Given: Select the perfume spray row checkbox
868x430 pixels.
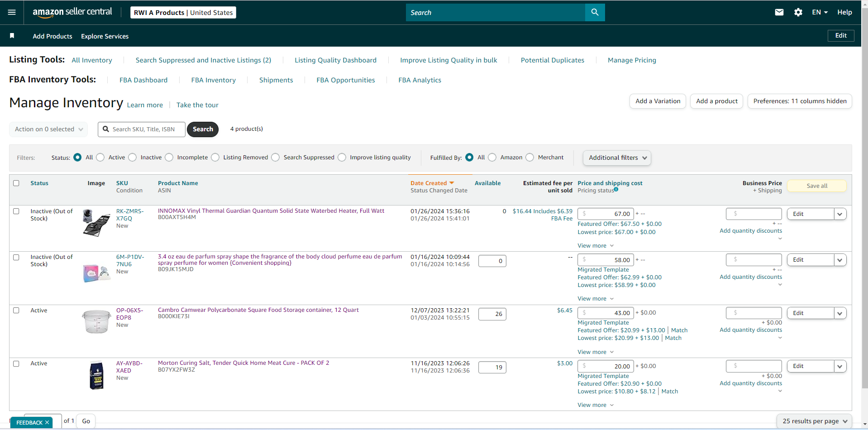Looking at the screenshot, I should click(16, 258).
